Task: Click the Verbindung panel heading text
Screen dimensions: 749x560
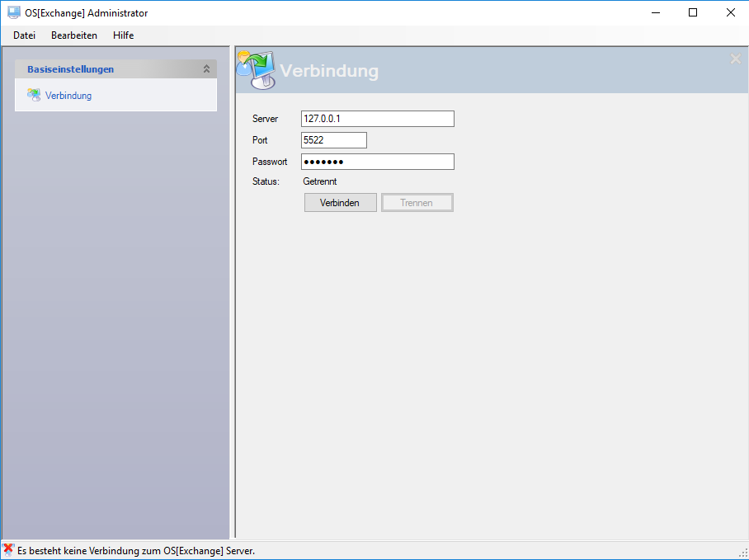Action: point(329,71)
